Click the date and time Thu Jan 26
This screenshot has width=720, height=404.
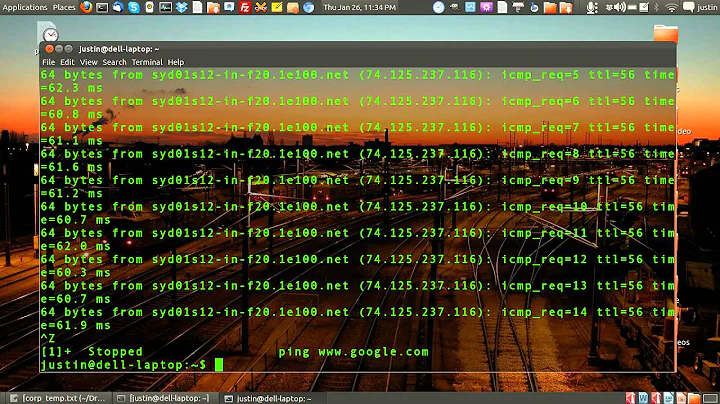click(360, 7)
